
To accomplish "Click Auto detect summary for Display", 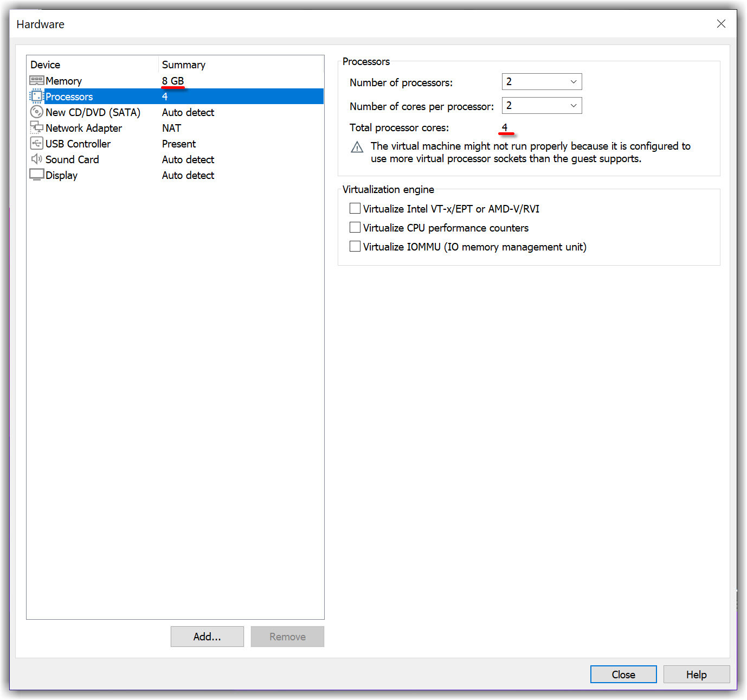I will [x=188, y=176].
